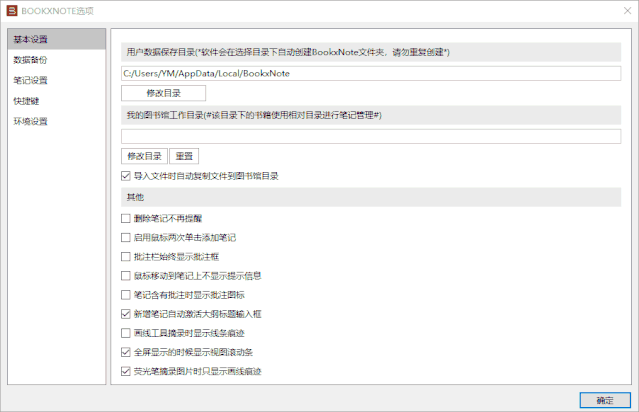This screenshot has height=412, width=639.
Task: Check 鼠标移动到笔记上不显示提示信息
Action: [x=126, y=276]
